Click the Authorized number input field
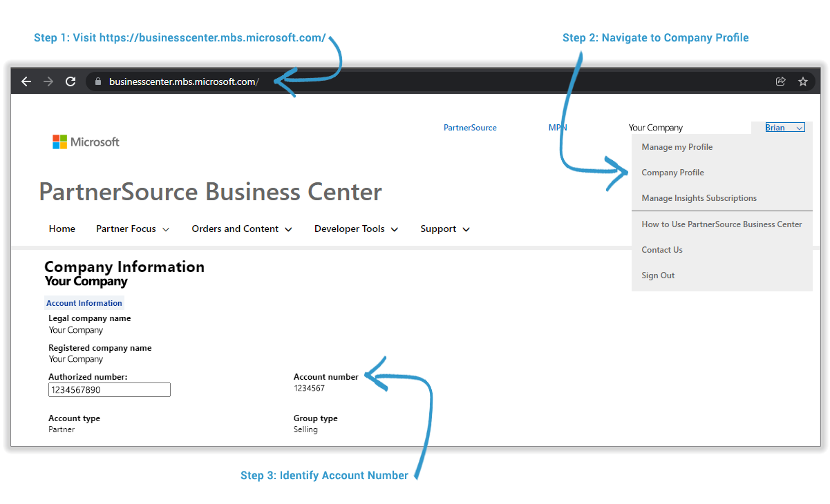The image size is (830, 504). point(109,390)
